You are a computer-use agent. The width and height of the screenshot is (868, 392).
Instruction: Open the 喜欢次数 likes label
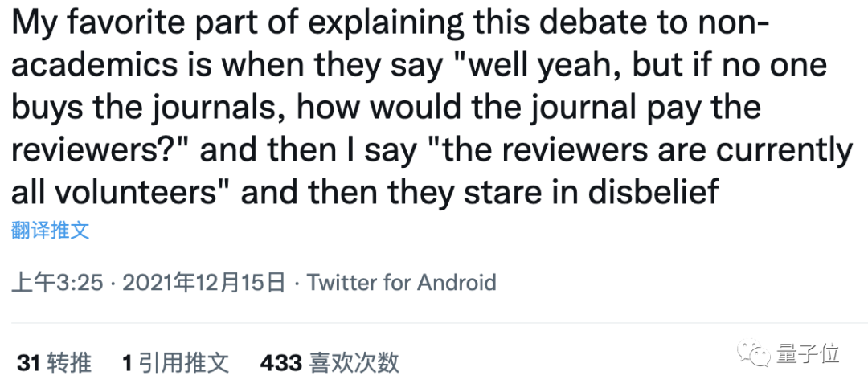(354, 363)
